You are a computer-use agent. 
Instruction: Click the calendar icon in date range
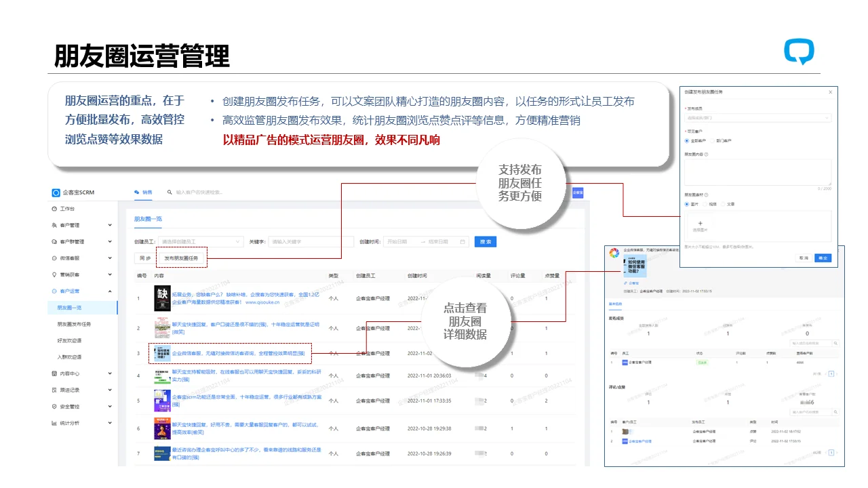(x=462, y=241)
